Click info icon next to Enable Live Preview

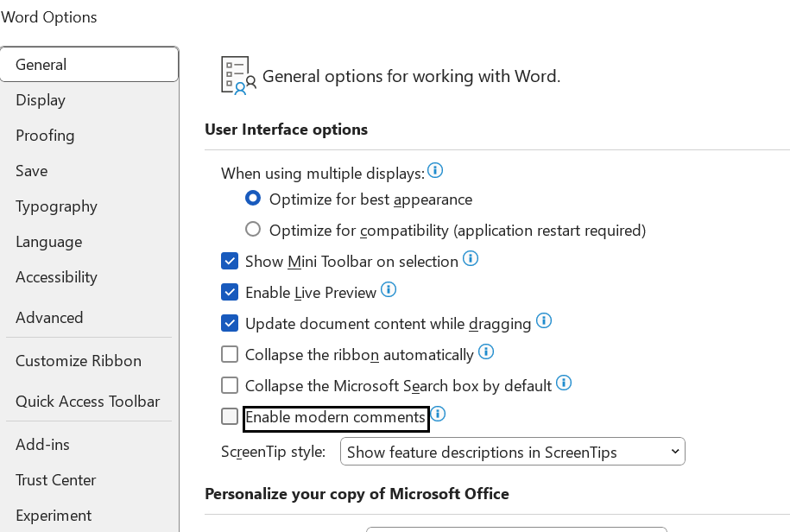tap(389, 290)
